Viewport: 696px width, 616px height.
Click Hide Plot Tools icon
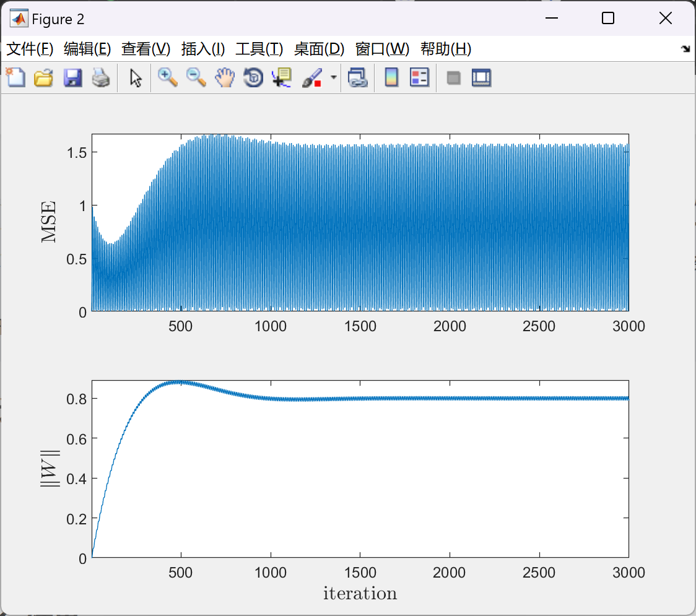tap(453, 78)
